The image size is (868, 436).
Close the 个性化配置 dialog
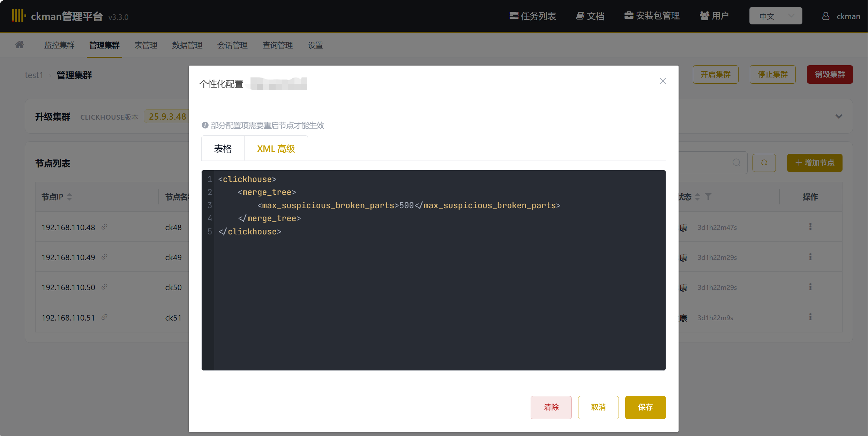663,81
